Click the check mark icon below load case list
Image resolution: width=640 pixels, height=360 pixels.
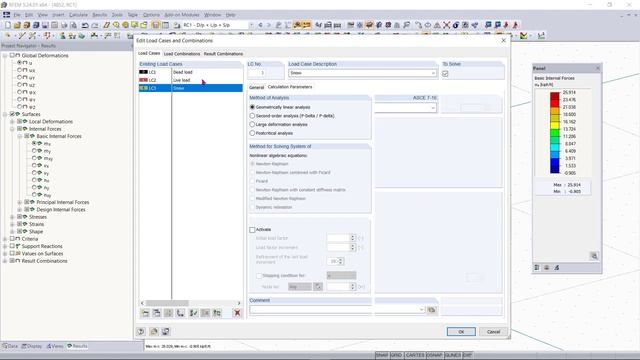(x=193, y=313)
